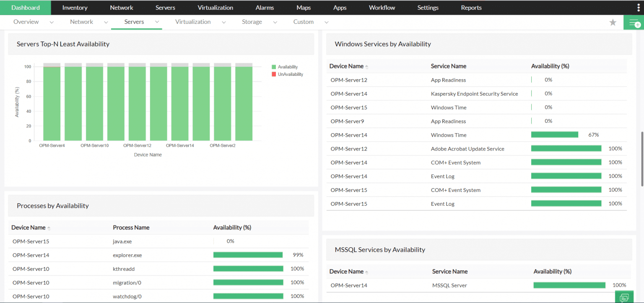The image size is (644, 303).
Task: Select kthreadd process name
Action: tap(124, 269)
